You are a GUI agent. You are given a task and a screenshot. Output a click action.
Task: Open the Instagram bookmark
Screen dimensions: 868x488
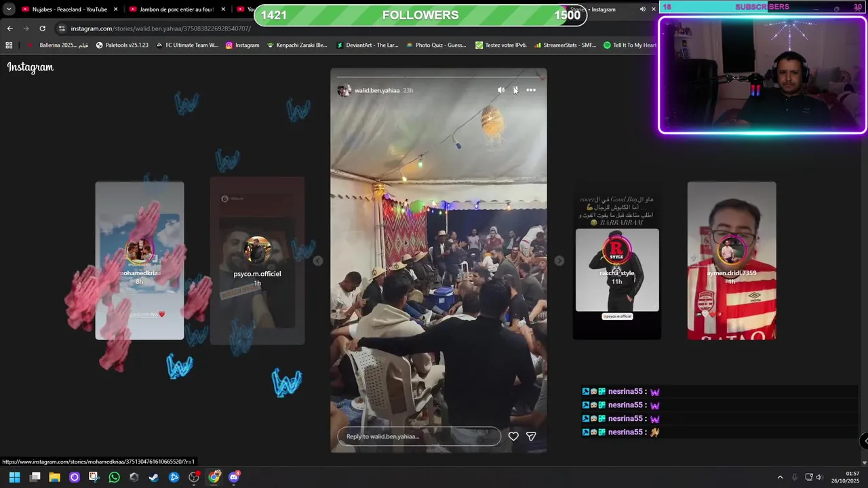pyautogui.click(x=242, y=45)
